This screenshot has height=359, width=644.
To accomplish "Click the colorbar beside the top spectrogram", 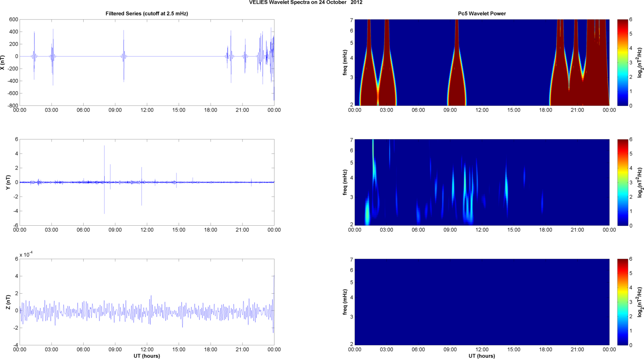I will click(x=623, y=62).
